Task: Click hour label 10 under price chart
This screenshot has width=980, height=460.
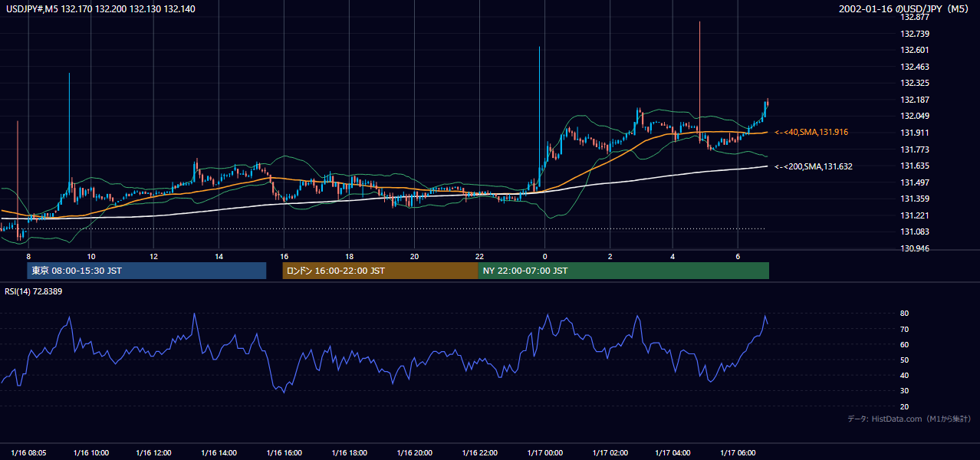Action: pyautogui.click(x=91, y=256)
